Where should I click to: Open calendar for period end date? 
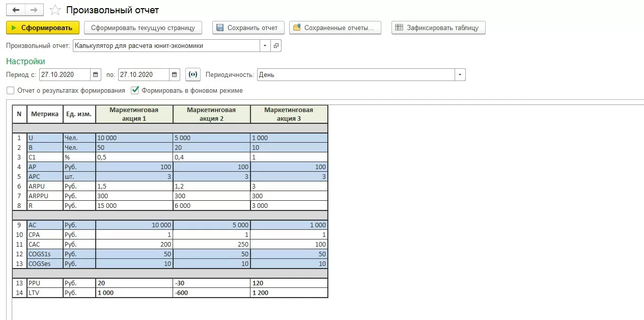click(x=175, y=74)
